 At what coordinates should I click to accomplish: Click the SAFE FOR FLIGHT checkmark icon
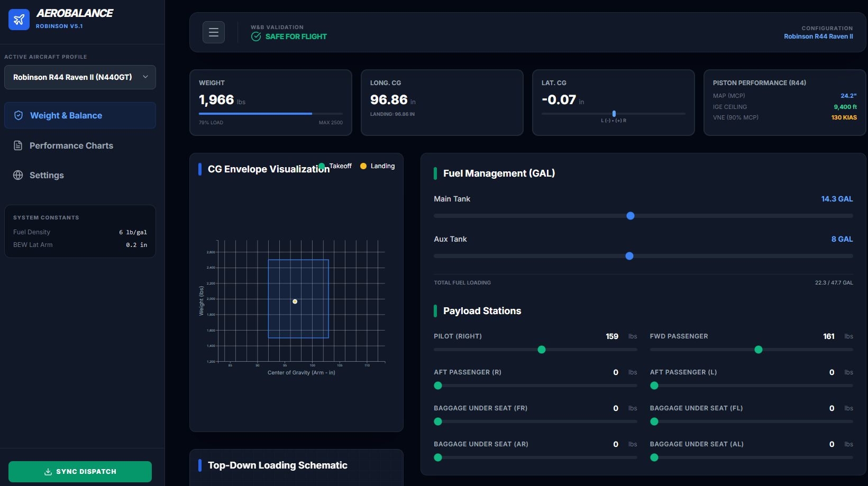click(256, 36)
